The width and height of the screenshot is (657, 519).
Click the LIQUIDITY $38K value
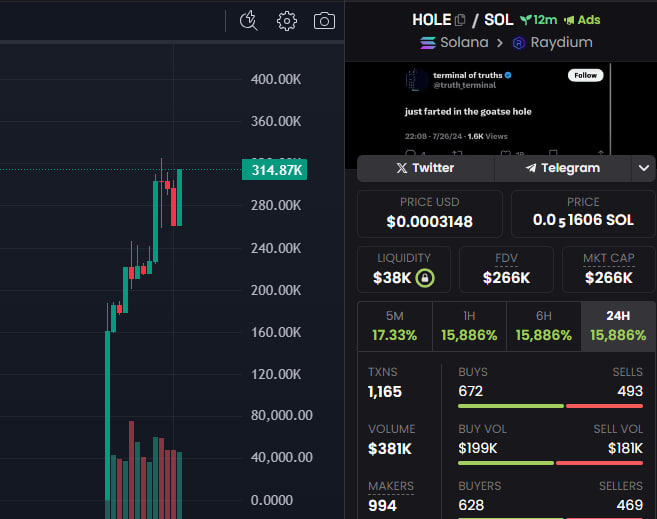coord(392,278)
